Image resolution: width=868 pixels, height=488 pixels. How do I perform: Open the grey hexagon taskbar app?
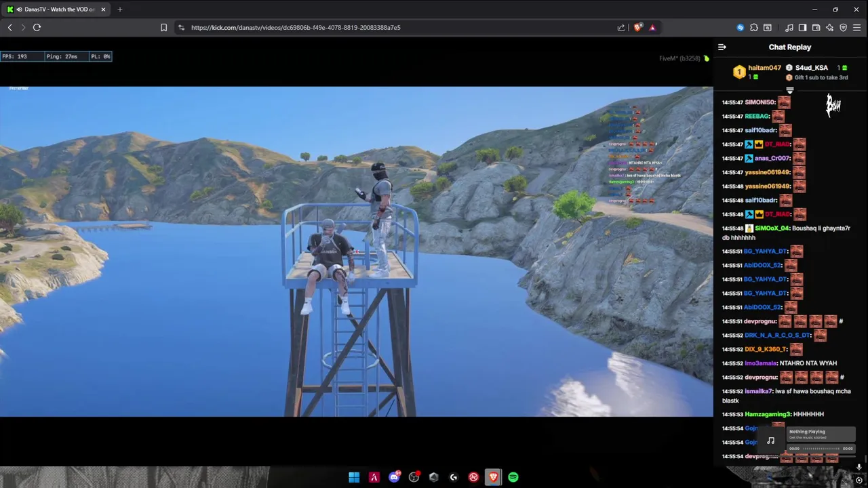[434, 477]
